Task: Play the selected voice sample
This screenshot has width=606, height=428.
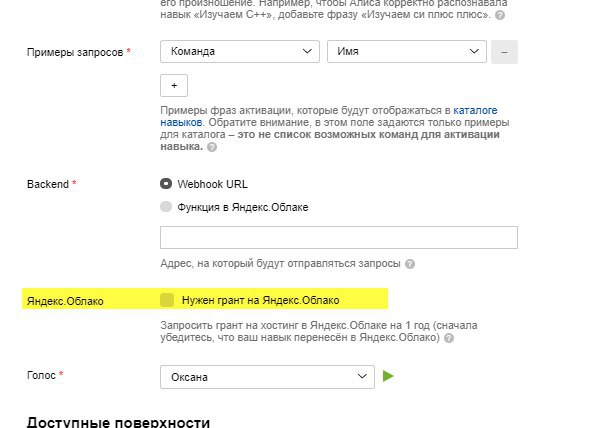Action: (x=388, y=376)
